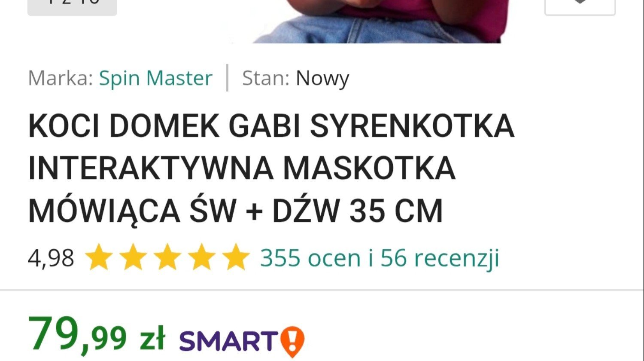
Task: Open the 355 ocen i 56 recenzji link
Action: coord(380,258)
